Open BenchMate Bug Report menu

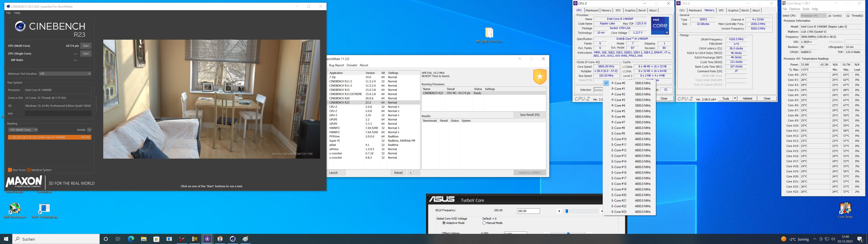[x=336, y=65]
